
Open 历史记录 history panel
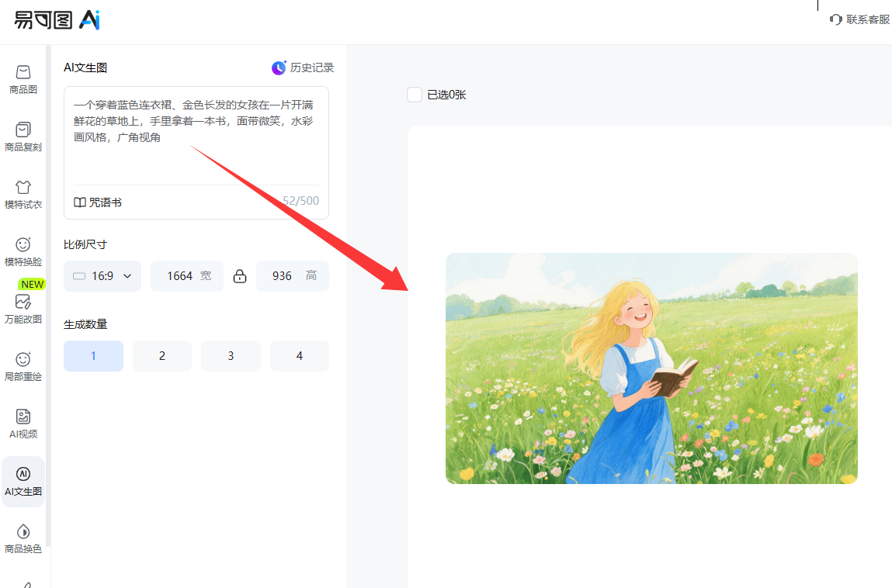point(303,67)
